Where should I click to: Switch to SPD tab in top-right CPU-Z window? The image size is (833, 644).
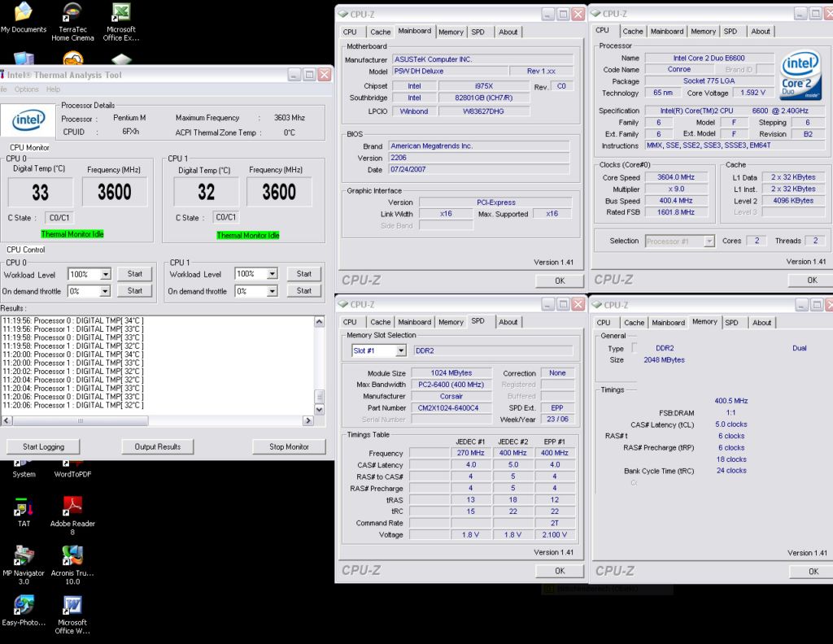click(731, 32)
